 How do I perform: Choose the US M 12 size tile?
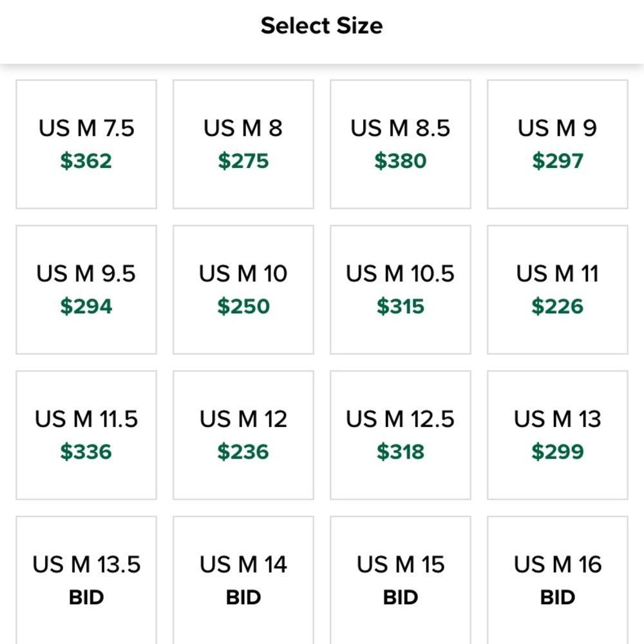click(x=243, y=435)
